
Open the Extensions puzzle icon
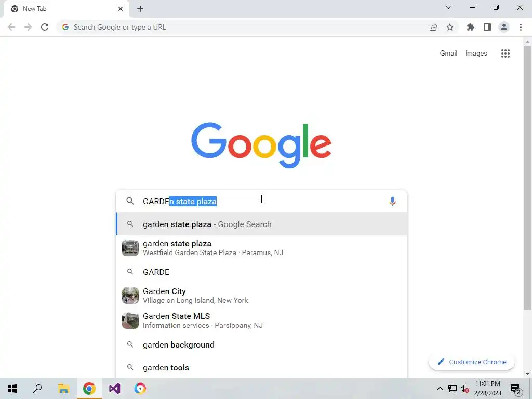(470, 27)
